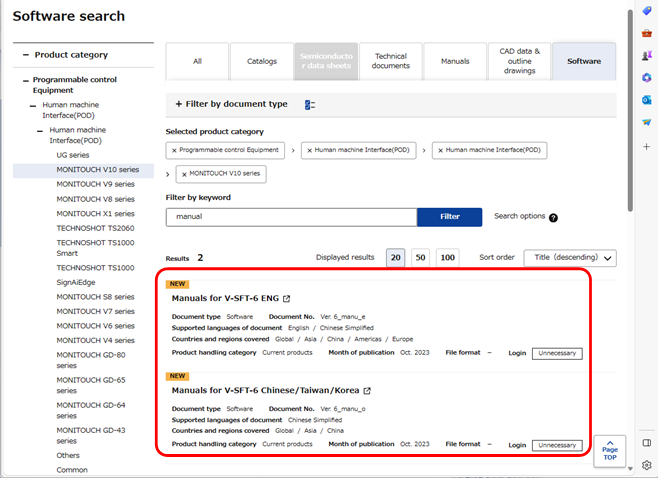The height and width of the screenshot is (478, 658).
Task: Click the keyword filter input field
Action: [x=290, y=217]
